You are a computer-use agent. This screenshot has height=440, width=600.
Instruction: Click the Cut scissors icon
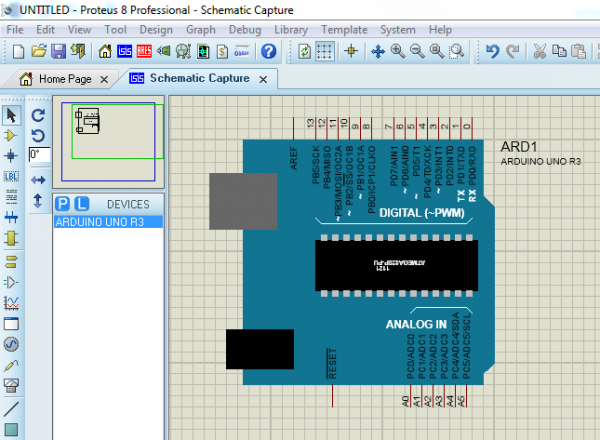(x=539, y=51)
